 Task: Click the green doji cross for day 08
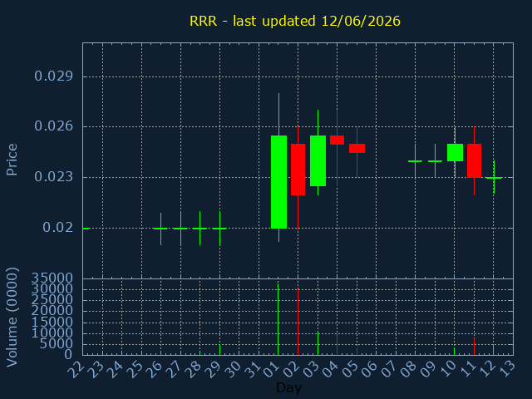click(416, 161)
